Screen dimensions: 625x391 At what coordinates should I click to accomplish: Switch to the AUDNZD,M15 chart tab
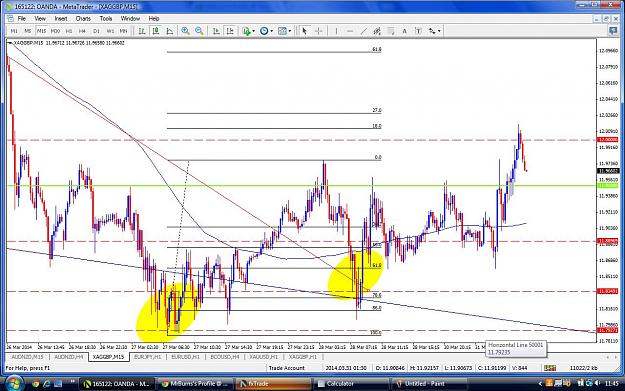(28, 357)
